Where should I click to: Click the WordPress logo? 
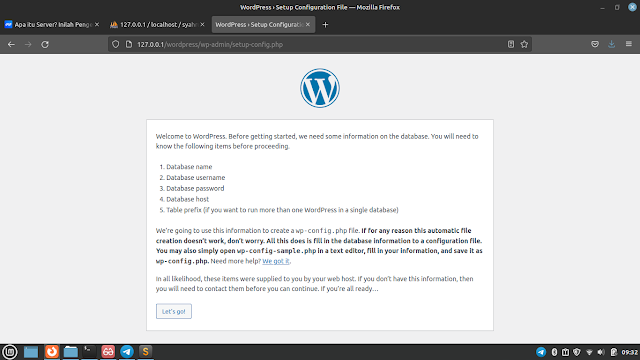click(320, 88)
